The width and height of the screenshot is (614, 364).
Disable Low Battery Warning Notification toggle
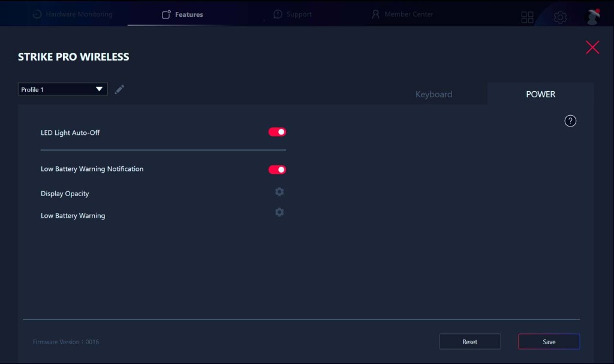point(277,170)
